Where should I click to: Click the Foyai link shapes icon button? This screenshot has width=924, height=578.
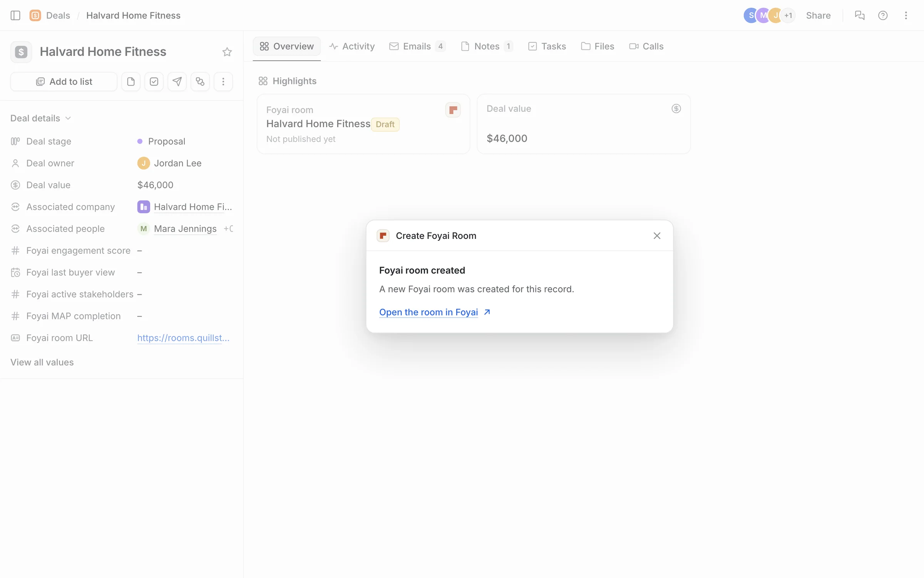[x=200, y=82]
